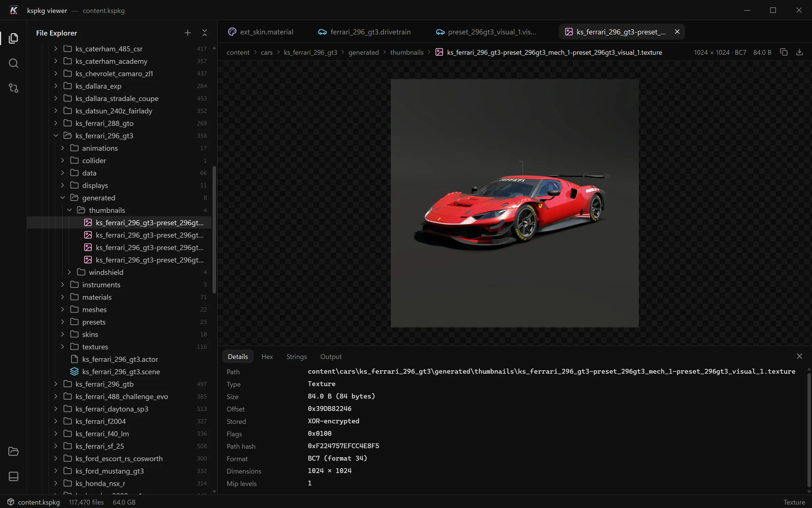Click the palette icon on ext_skin.material tab

tap(232, 32)
